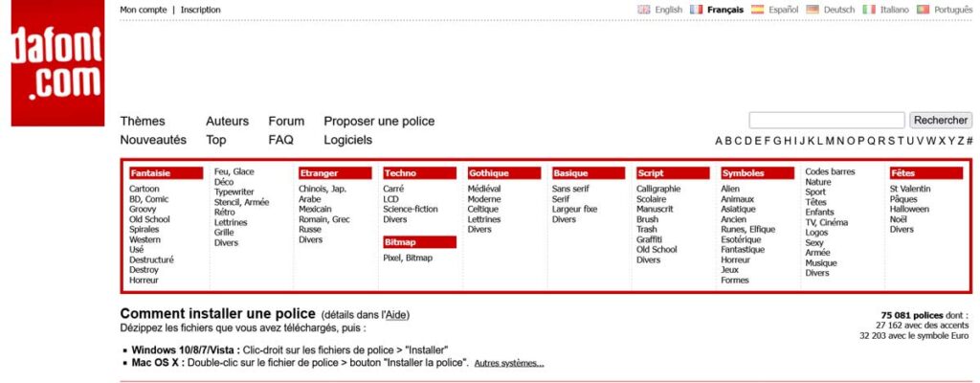This screenshot has width=980, height=383.
Task: Select Esotérique subcategory
Action: point(742,239)
